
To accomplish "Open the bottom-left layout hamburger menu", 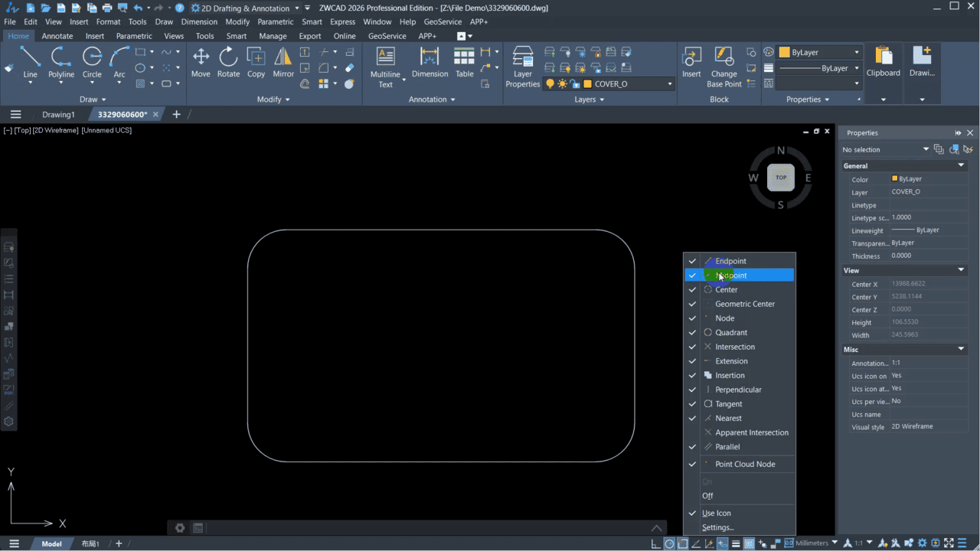I will point(14,543).
